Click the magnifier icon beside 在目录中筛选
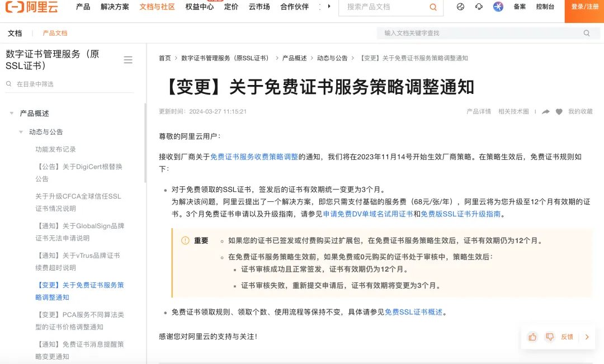This screenshot has height=364, width=604. [9, 84]
